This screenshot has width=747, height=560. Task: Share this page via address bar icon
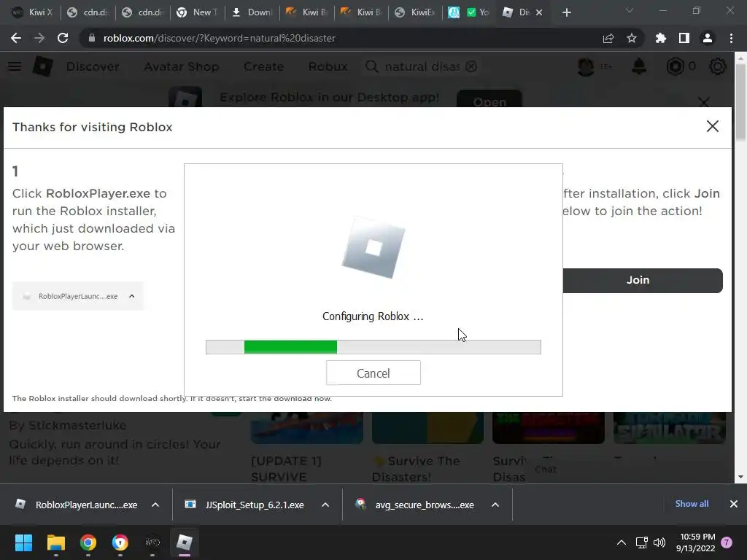[608, 38]
